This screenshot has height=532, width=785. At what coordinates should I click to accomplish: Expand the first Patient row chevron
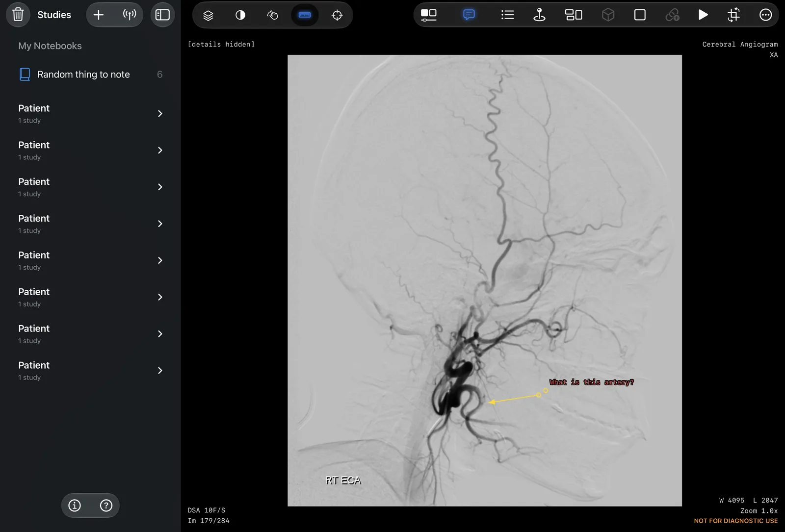click(x=160, y=113)
